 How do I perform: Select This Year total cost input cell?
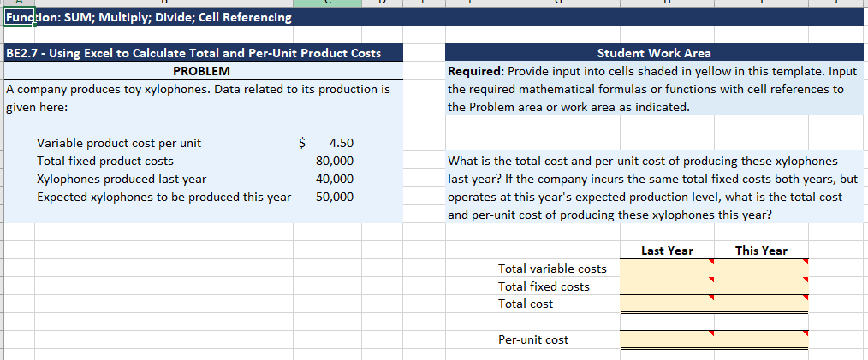(761, 303)
